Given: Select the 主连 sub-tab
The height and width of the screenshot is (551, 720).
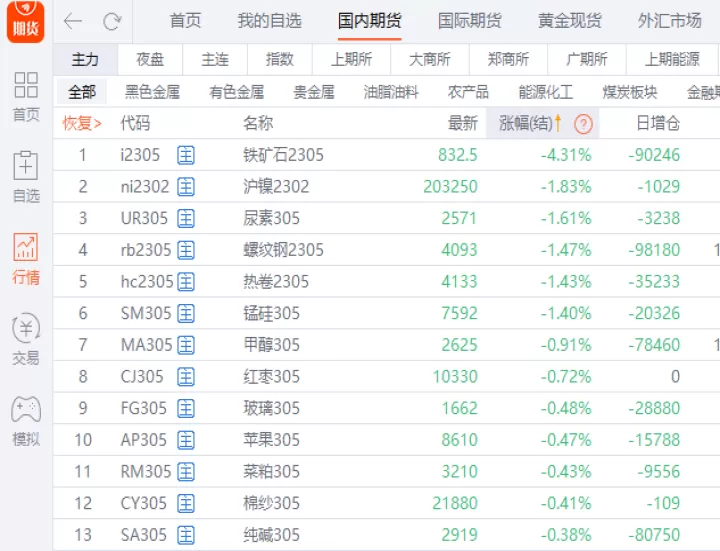Looking at the screenshot, I should point(215,59).
